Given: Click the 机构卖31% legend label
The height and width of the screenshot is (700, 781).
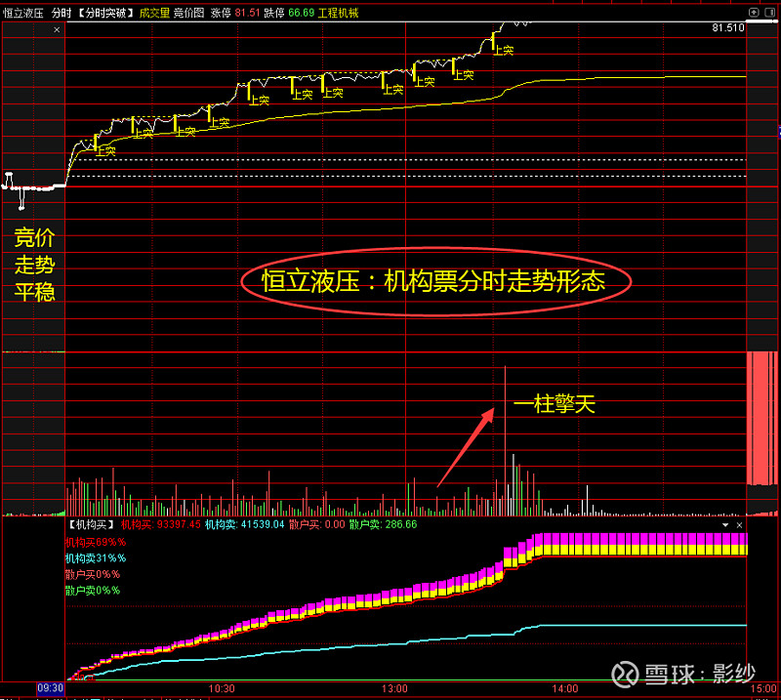Looking at the screenshot, I should 96,558.
